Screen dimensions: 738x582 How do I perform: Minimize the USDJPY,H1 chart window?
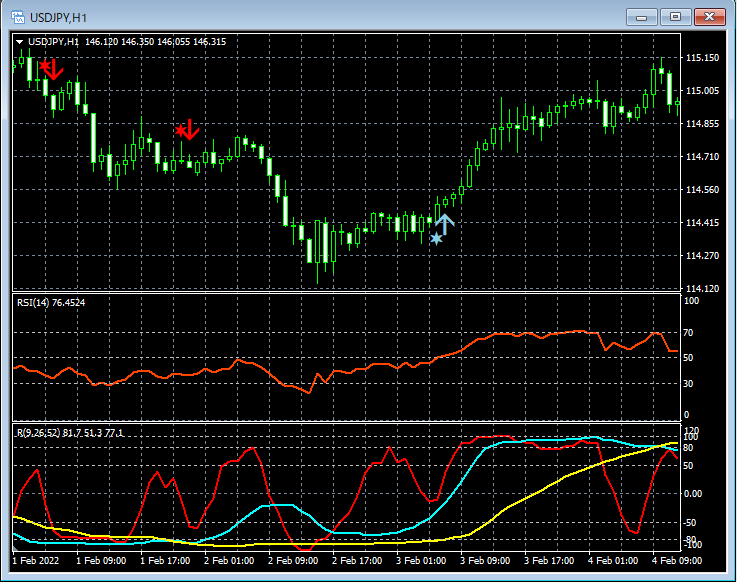click(x=642, y=17)
